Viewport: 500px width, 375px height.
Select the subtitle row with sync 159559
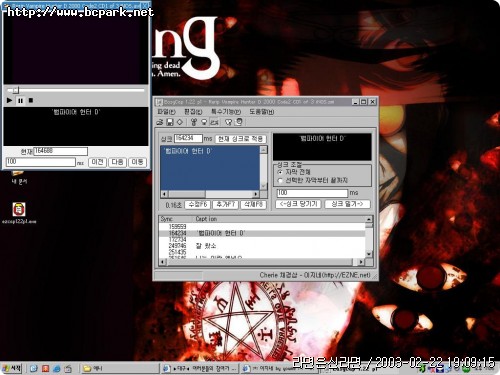(262, 226)
